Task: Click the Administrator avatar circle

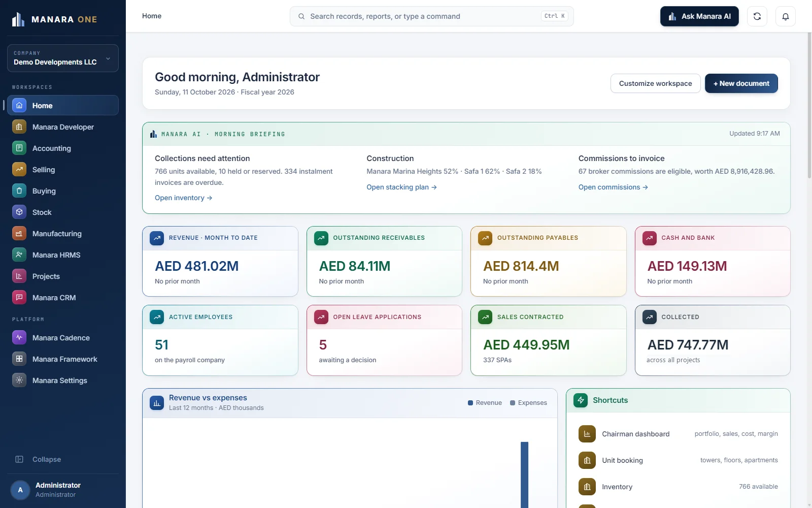Action: coord(20,490)
